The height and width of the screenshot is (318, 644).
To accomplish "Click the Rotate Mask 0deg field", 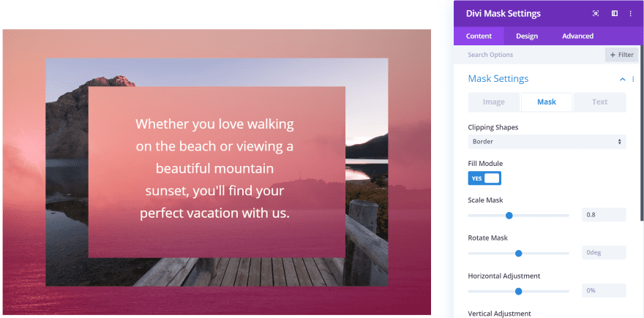I will pyautogui.click(x=604, y=252).
